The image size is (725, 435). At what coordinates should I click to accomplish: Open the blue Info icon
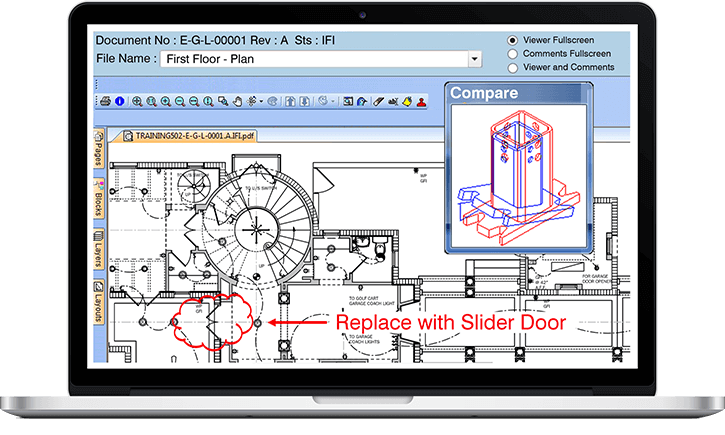[119, 101]
